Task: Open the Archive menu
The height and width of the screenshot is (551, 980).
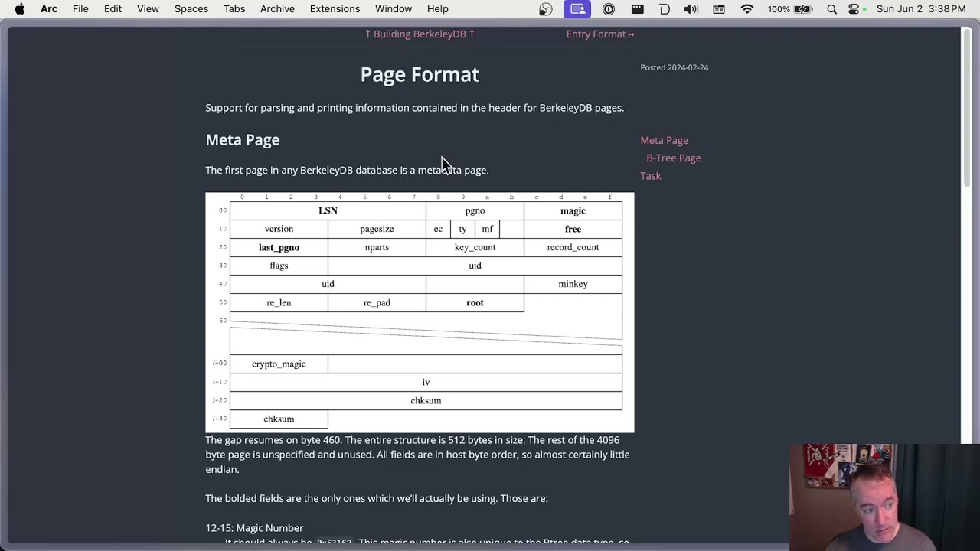Action: point(277,9)
